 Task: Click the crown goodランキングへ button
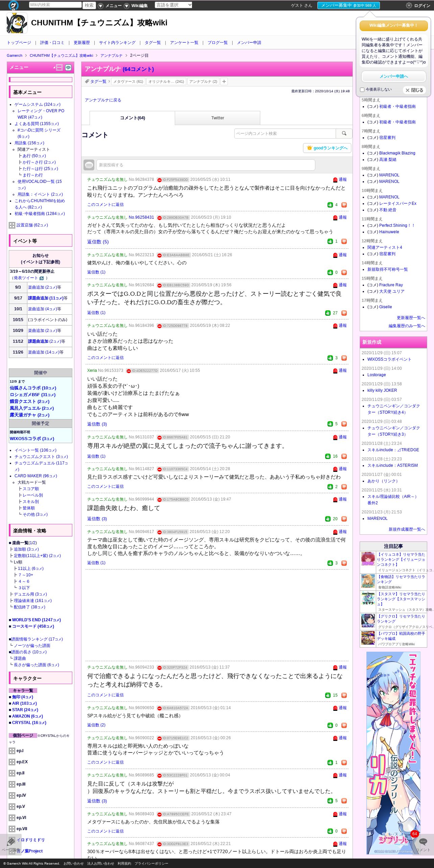(x=327, y=148)
